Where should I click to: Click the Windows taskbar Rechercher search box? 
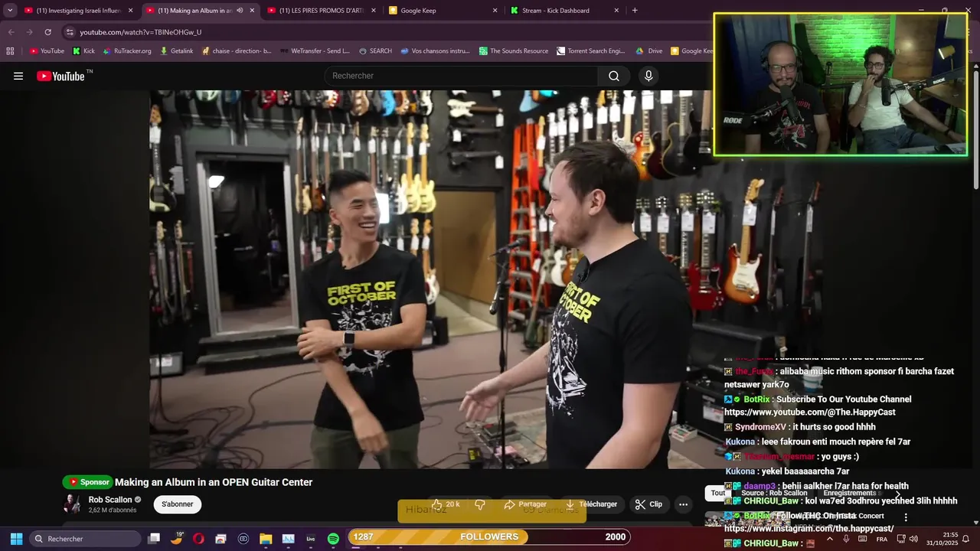pyautogui.click(x=86, y=539)
